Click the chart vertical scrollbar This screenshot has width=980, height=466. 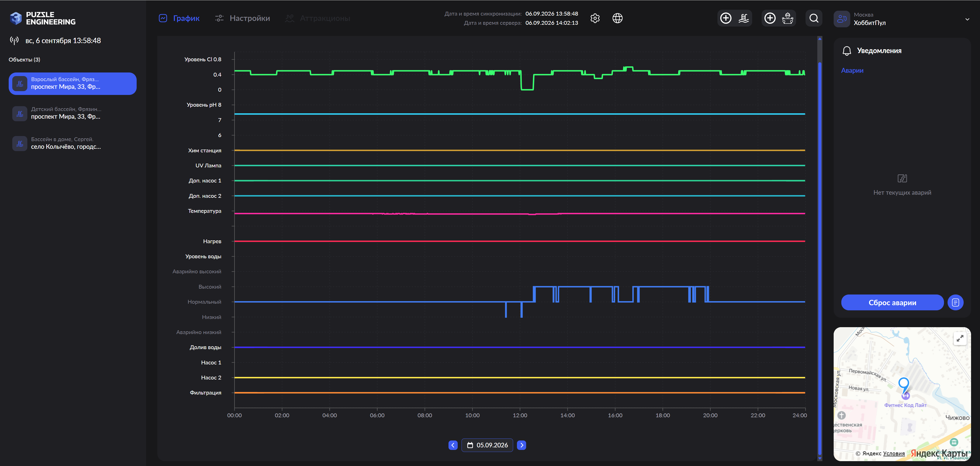pos(820,249)
